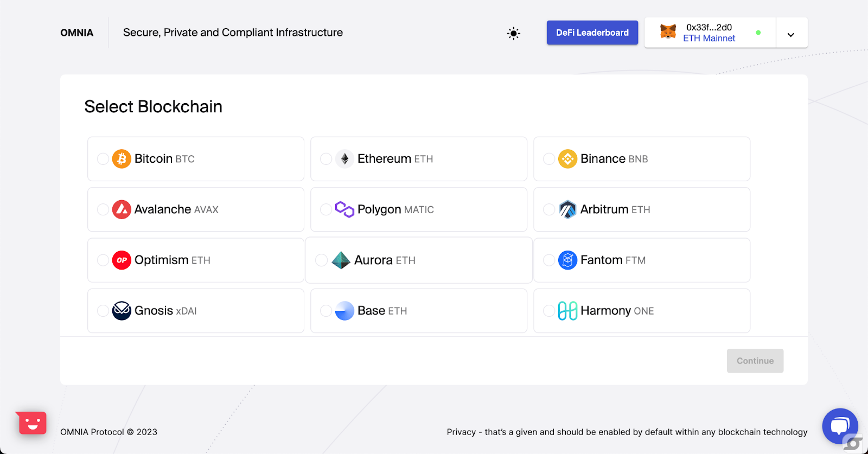Screen dimensions: 868x454
Task: Click the OMNIA Protocol © 2023 footer text
Action: click(x=108, y=432)
